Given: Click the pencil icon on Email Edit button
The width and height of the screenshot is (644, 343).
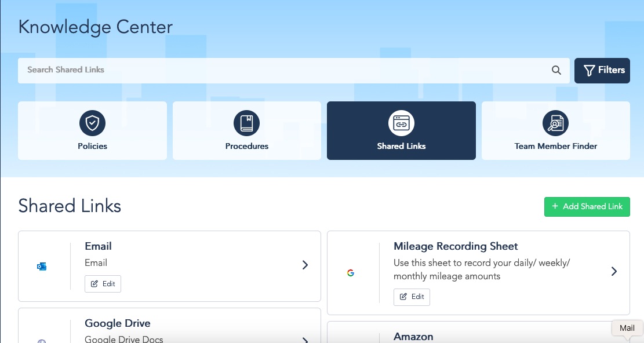Looking at the screenshot, I should pyautogui.click(x=94, y=284).
